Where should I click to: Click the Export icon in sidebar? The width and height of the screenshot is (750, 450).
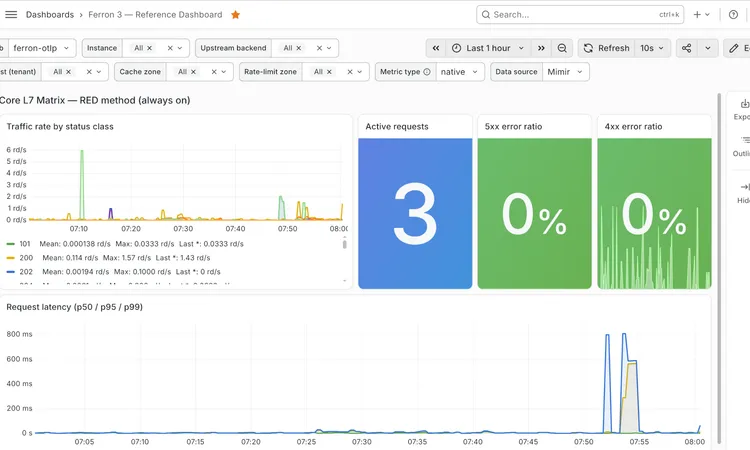(x=745, y=103)
